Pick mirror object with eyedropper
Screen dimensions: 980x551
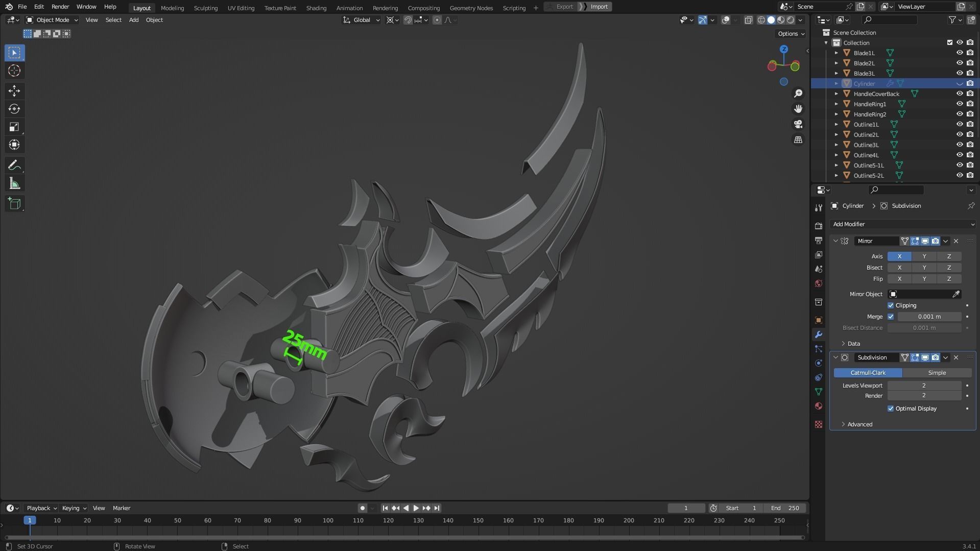tap(955, 294)
